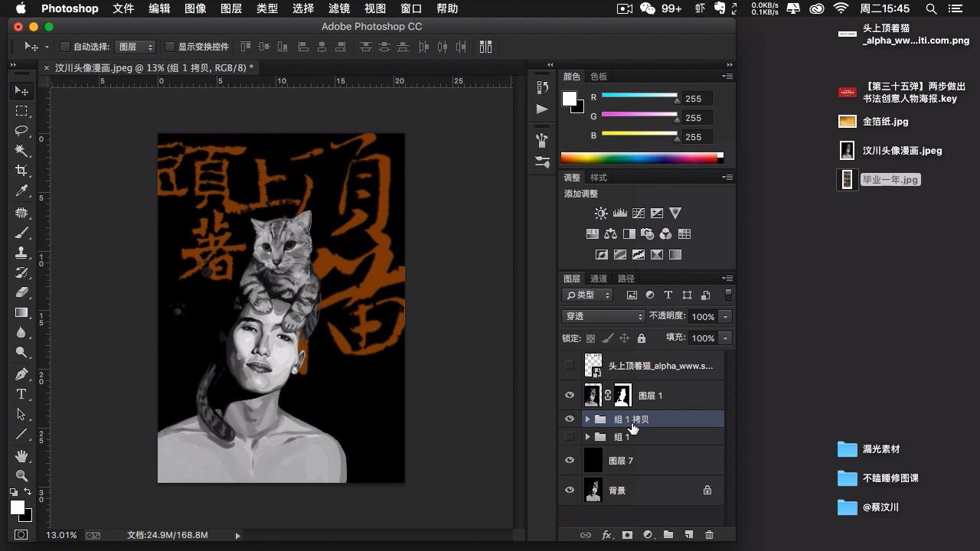Expand the 组 1 group

click(x=587, y=436)
